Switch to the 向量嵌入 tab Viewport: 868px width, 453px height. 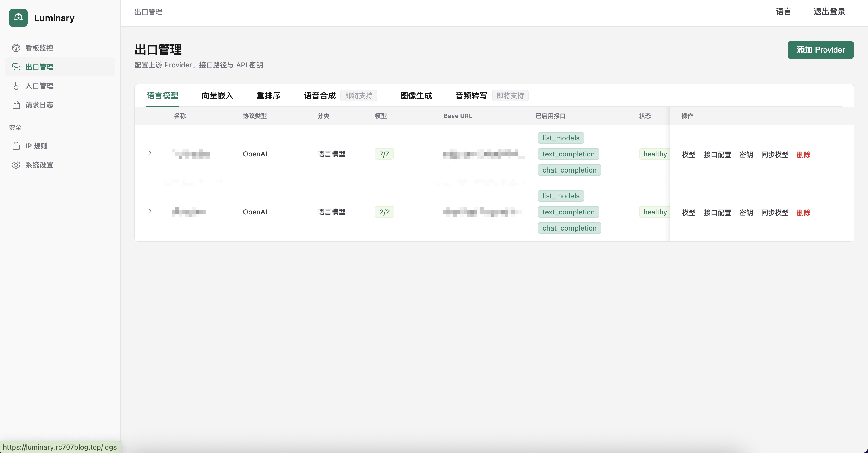[217, 96]
